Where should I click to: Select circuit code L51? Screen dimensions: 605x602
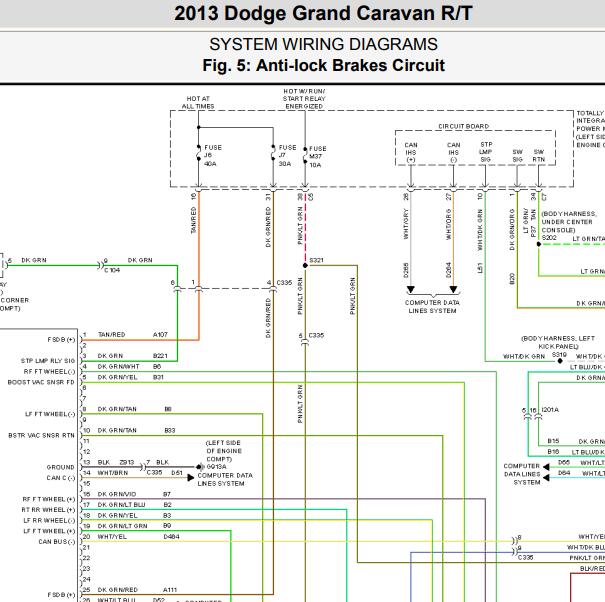click(x=480, y=268)
